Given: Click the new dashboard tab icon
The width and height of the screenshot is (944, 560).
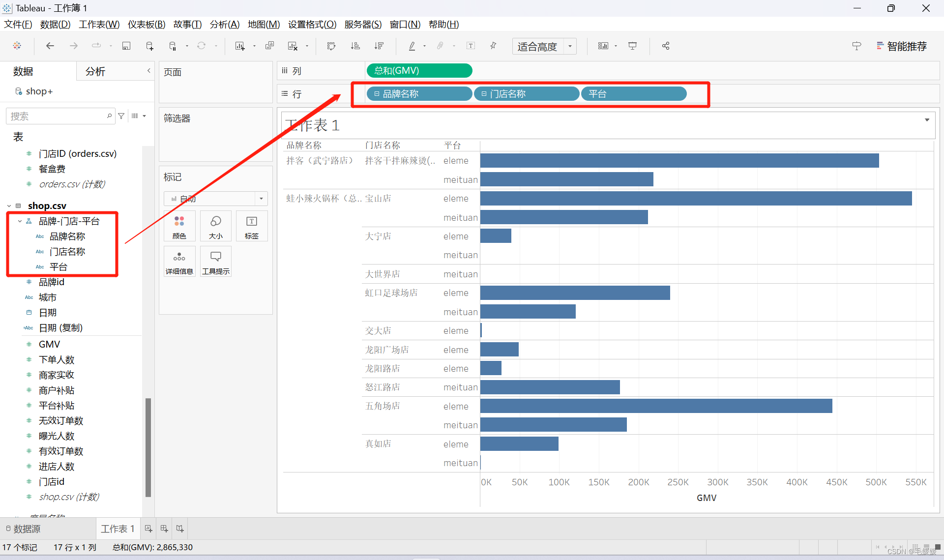Looking at the screenshot, I should coord(164,529).
